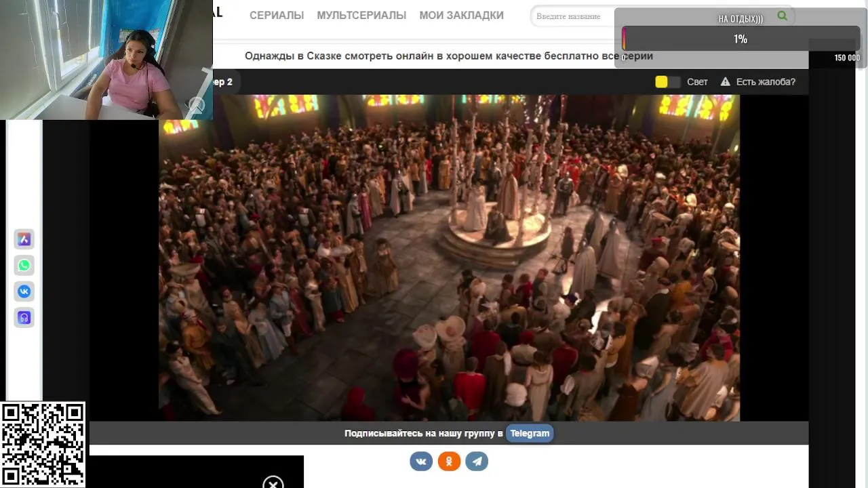Open the VK share icon in sidebar
Image resolution: width=868 pixels, height=488 pixels.
tap(24, 291)
